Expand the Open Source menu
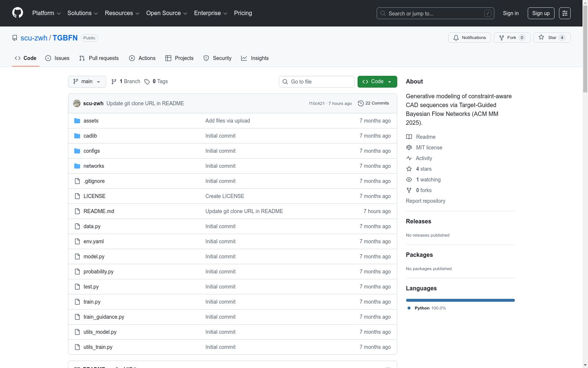The height and width of the screenshot is (368, 588). click(167, 13)
